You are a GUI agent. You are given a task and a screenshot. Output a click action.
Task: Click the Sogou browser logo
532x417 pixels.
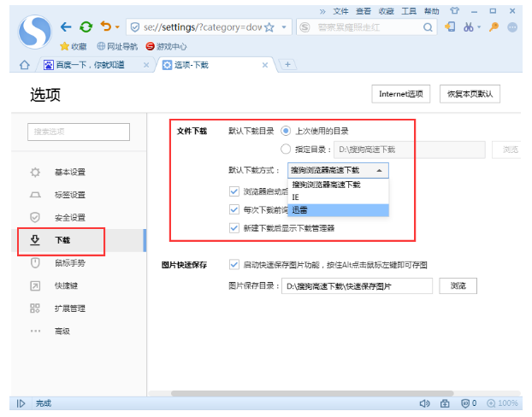pyautogui.click(x=35, y=32)
